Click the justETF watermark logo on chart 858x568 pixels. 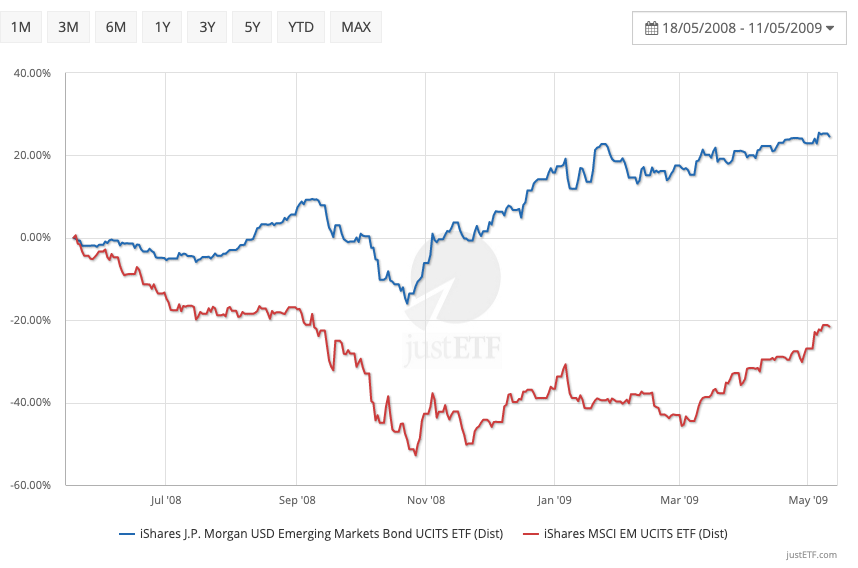click(x=453, y=300)
